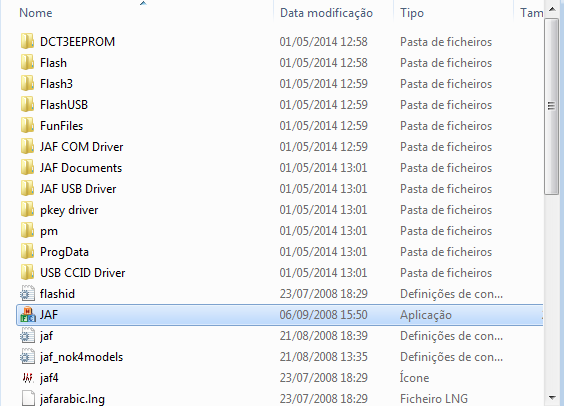Select the pkey driver name
This screenshot has width=564, height=406.
pyautogui.click(x=69, y=210)
